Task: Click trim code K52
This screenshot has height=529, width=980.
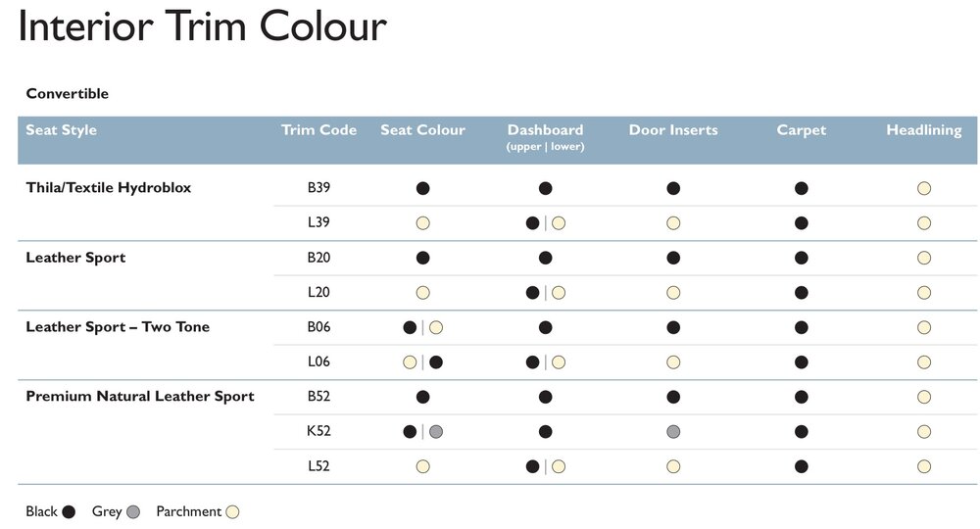Action: pyautogui.click(x=318, y=431)
